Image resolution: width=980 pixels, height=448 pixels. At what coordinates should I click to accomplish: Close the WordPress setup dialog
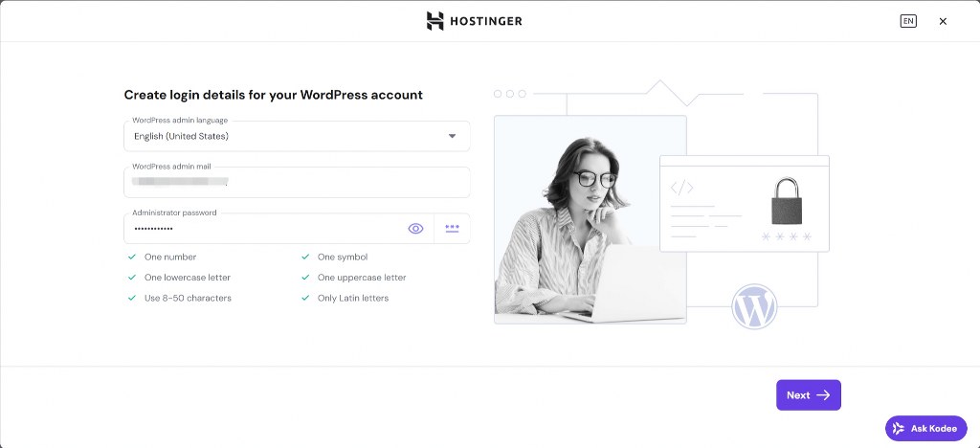click(x=943, y=21)
